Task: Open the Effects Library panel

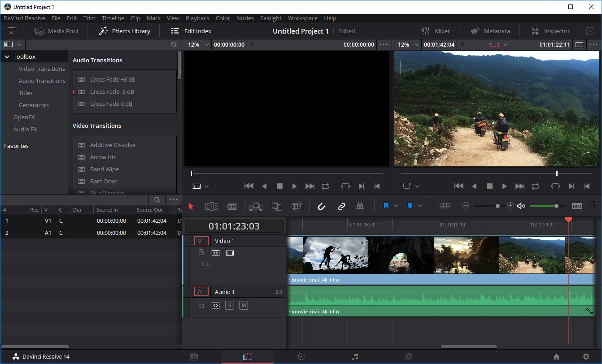Action: 125,31
